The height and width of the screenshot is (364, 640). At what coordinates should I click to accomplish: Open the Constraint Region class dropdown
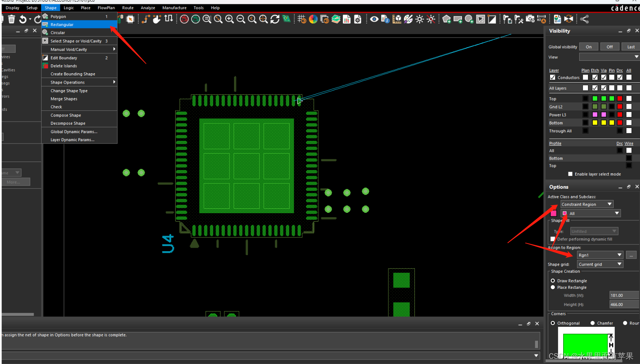pos(587,204)
